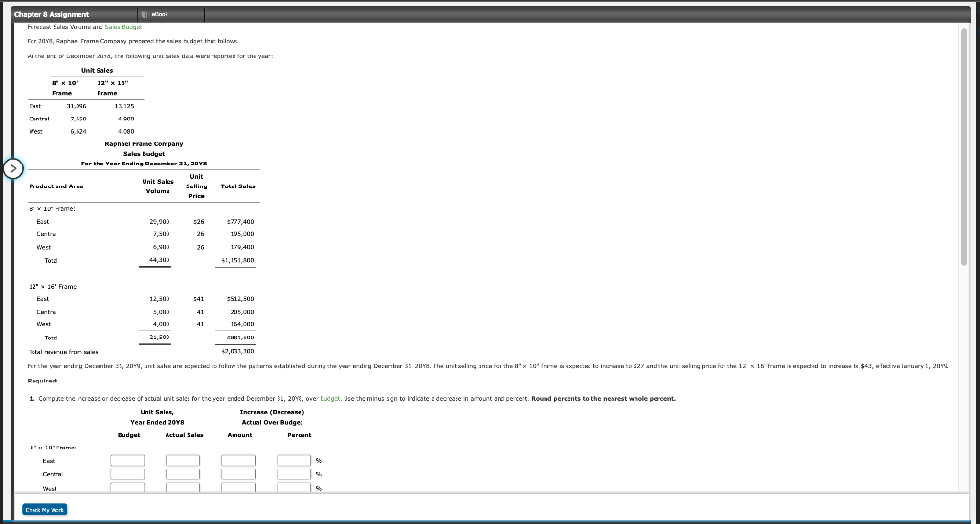Click the West row Percent input field
Screen dimensions: 980x524
(294, 487)
